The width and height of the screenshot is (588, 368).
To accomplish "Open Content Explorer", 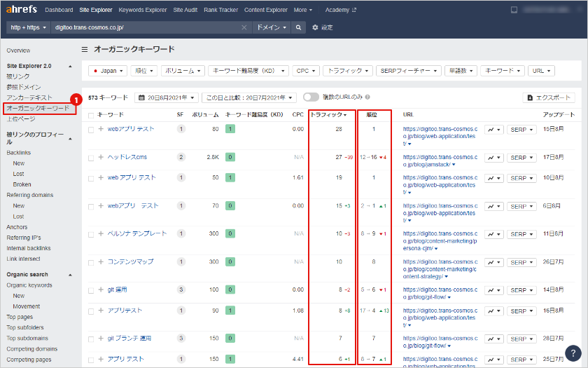I will (266, 10).
